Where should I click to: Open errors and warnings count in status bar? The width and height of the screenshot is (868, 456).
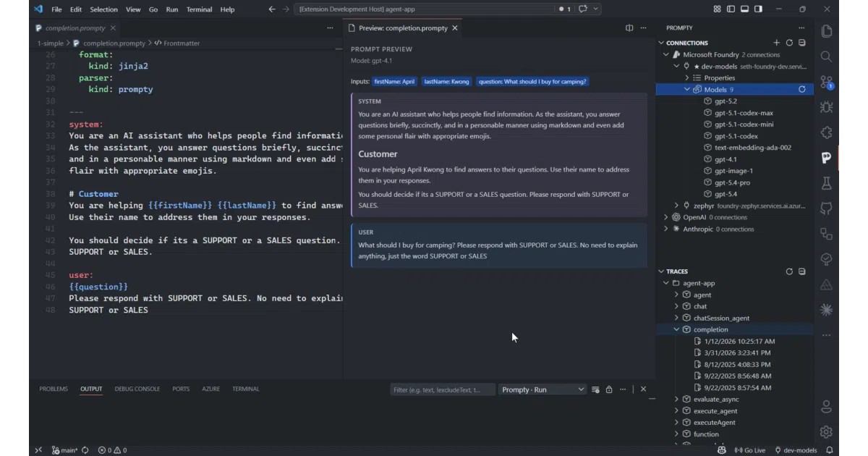coord(112,450)
